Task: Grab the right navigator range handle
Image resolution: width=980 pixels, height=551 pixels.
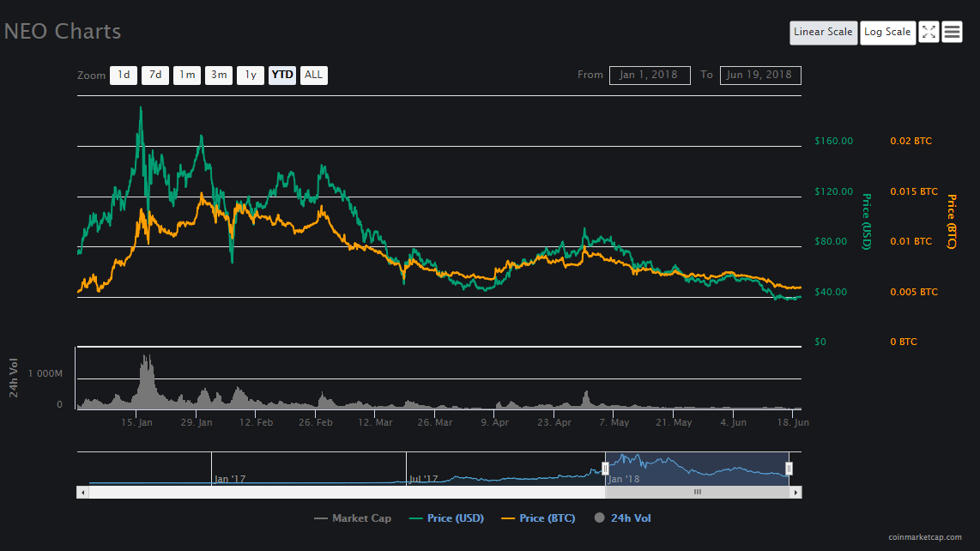Action: (x=789, y=469)
